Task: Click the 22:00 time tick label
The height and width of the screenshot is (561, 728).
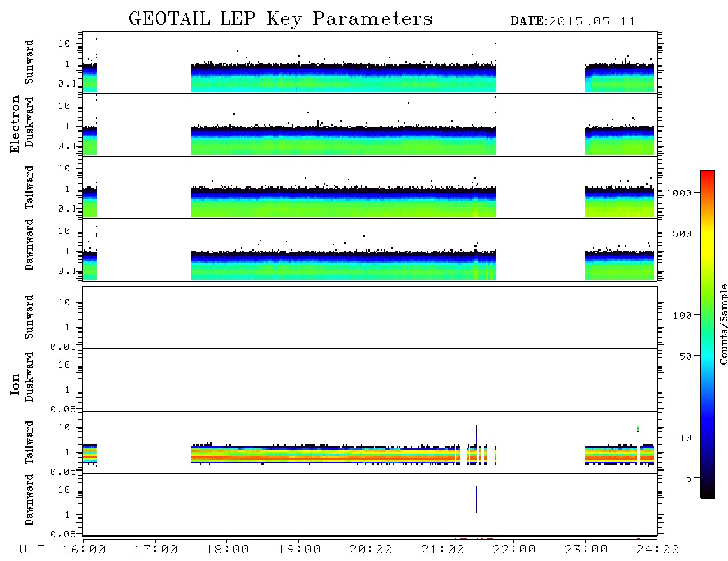Action: 514,550
